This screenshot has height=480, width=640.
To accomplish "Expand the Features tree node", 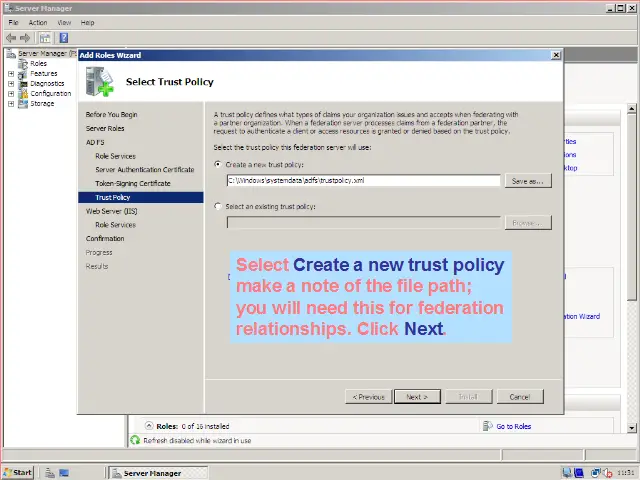I will click(11, 74).
